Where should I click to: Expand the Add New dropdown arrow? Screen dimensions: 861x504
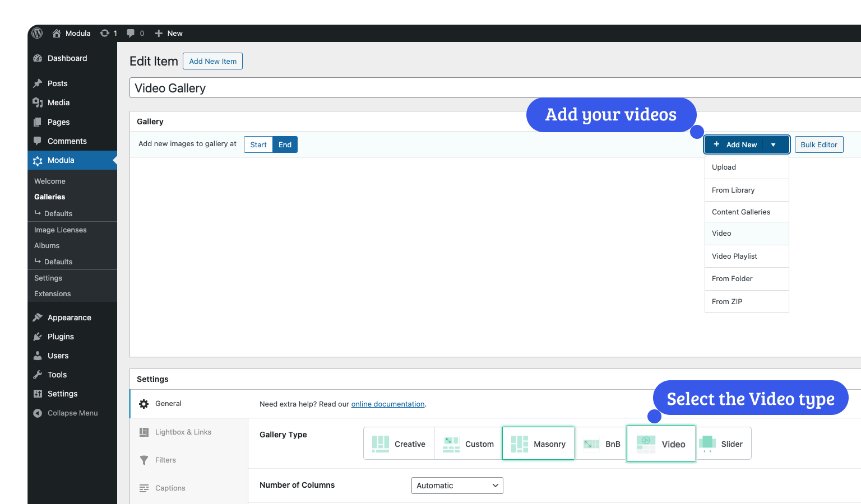774,144
